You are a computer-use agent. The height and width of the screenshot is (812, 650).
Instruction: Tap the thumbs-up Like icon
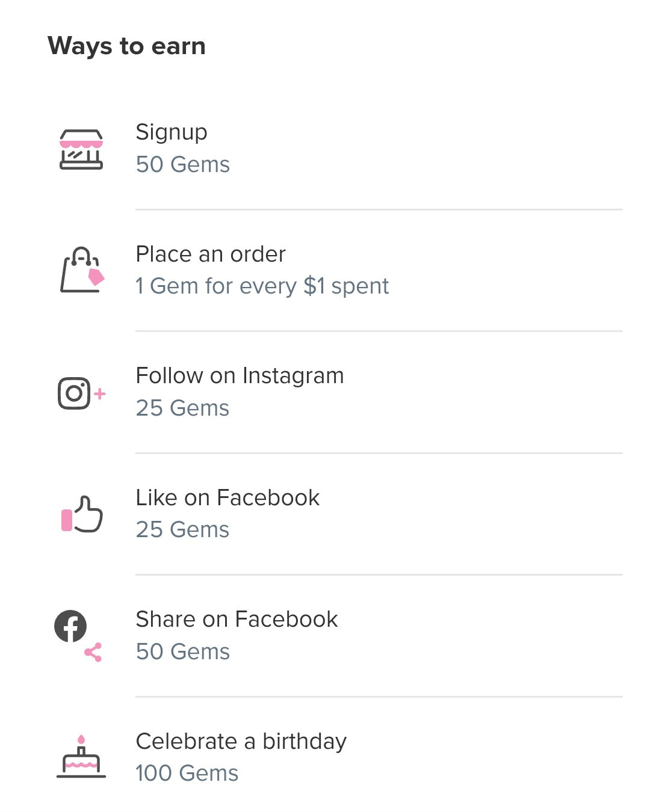[82, 514]
